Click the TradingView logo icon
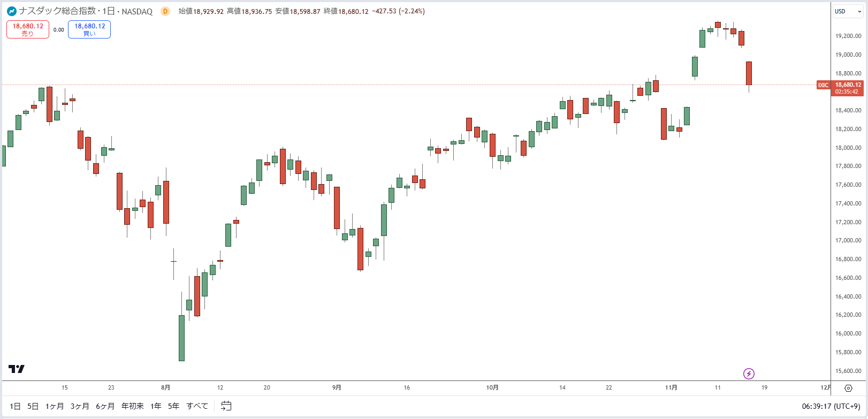This screenshot has width=868, height=419. (x=17, y=369)
